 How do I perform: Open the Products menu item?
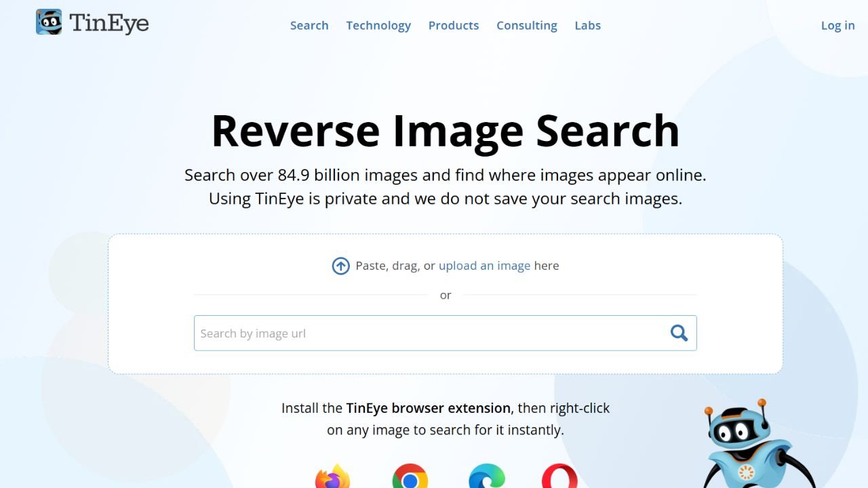[x=454, y=25]
